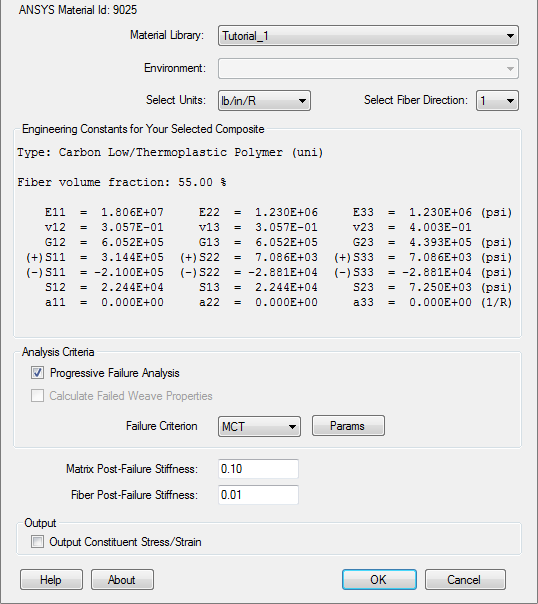538x604 pixels.
Task: Click the S13 value 2.244E+04
Action: click(x=286, y=287)
